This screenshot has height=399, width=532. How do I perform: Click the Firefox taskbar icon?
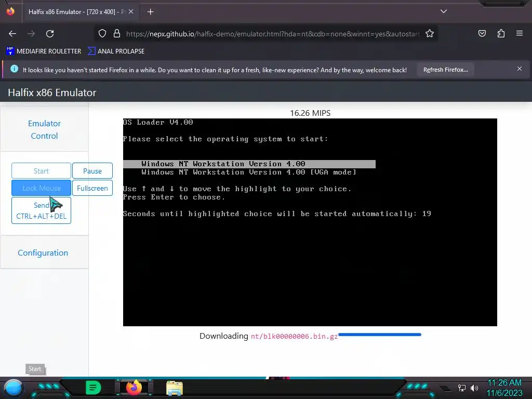[x=134, y=388]
